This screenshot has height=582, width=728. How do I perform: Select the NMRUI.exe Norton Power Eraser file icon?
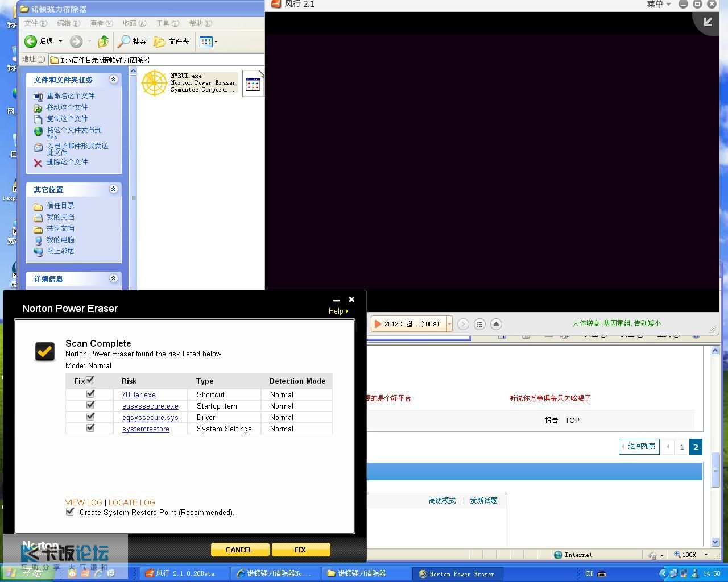(154, 84)
